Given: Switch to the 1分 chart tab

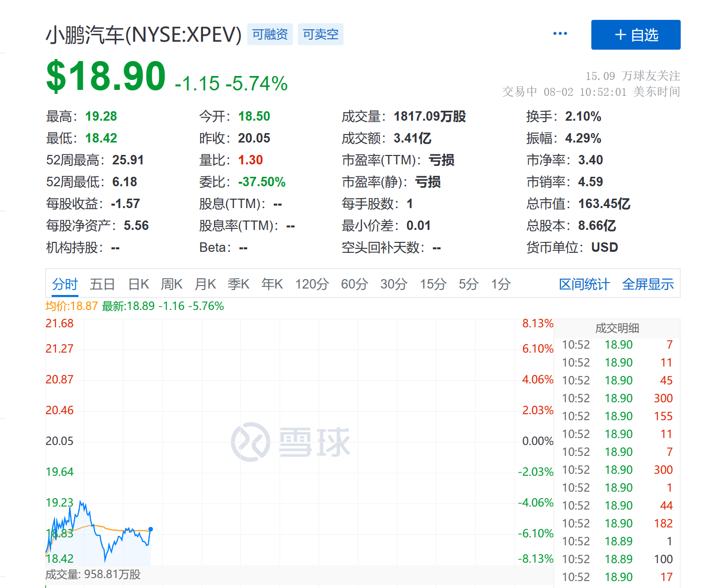Looking at the screenshot, I should click(x=500, y=284).
